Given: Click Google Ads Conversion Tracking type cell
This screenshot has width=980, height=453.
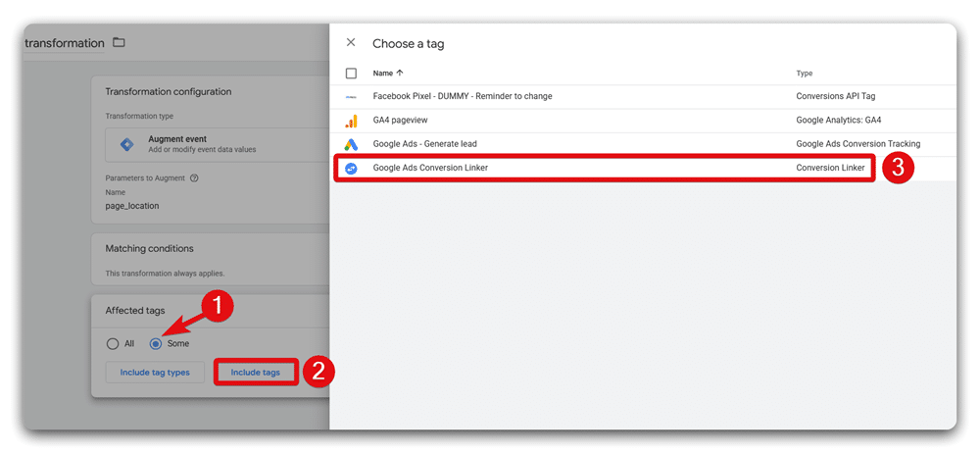Looking at the screenshot, I should [x=858, y=144].
